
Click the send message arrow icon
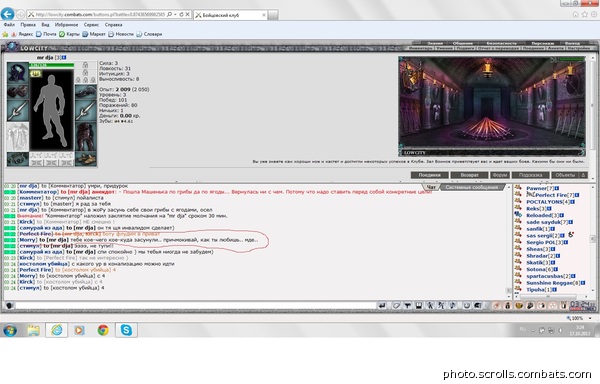pos(382,305)
